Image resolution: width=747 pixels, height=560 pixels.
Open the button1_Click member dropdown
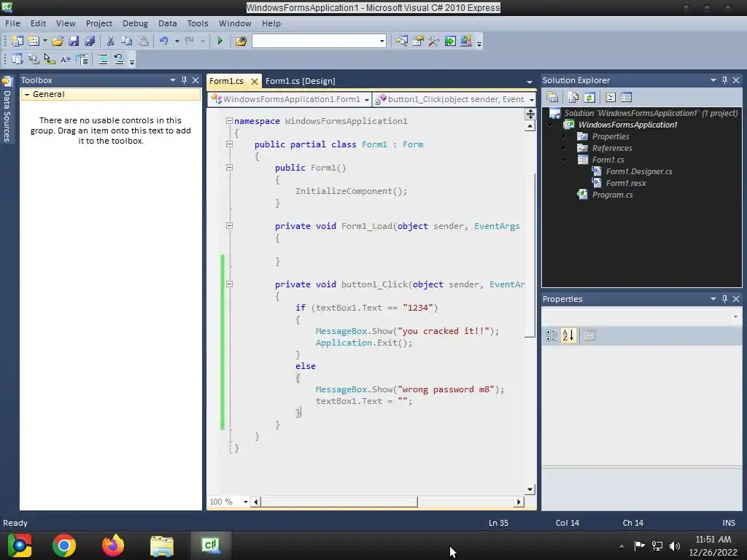[x=532, y=99]
